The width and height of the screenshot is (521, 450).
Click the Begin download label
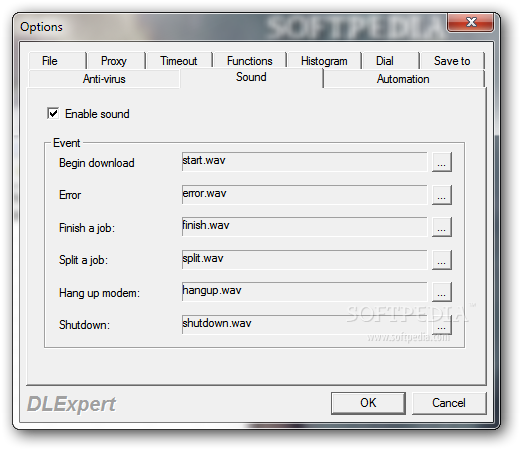[x=97, y=163]
